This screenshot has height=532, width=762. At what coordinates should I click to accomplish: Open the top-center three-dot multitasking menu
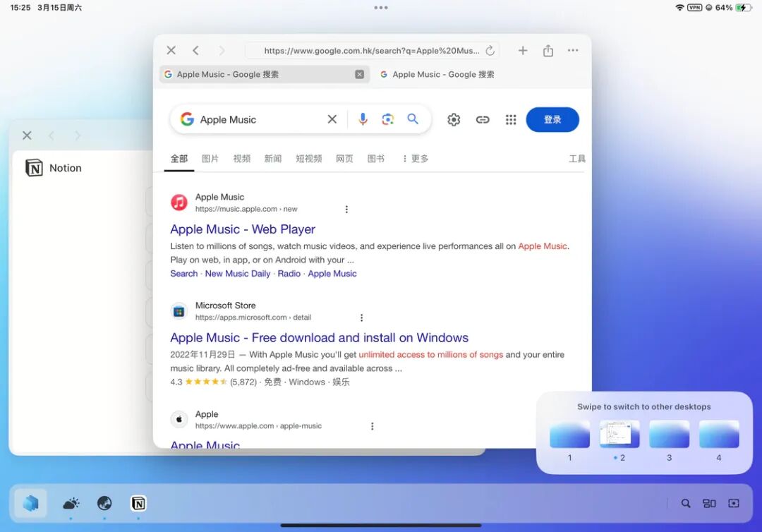(x=381, y=8)
